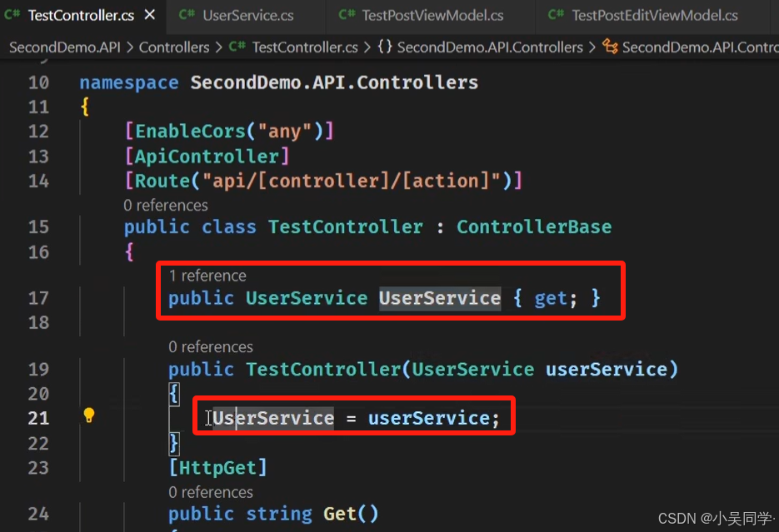
Task: Open the UserService.cs tab
Action: [247, 15]
